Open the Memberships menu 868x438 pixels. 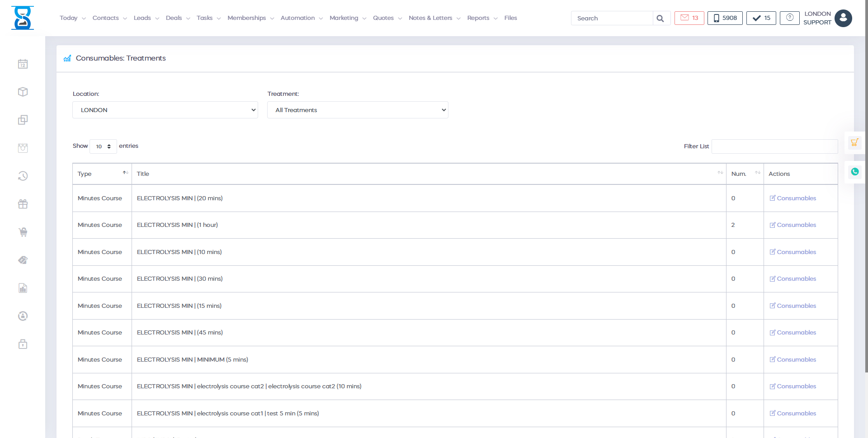[x=250, y=18]
